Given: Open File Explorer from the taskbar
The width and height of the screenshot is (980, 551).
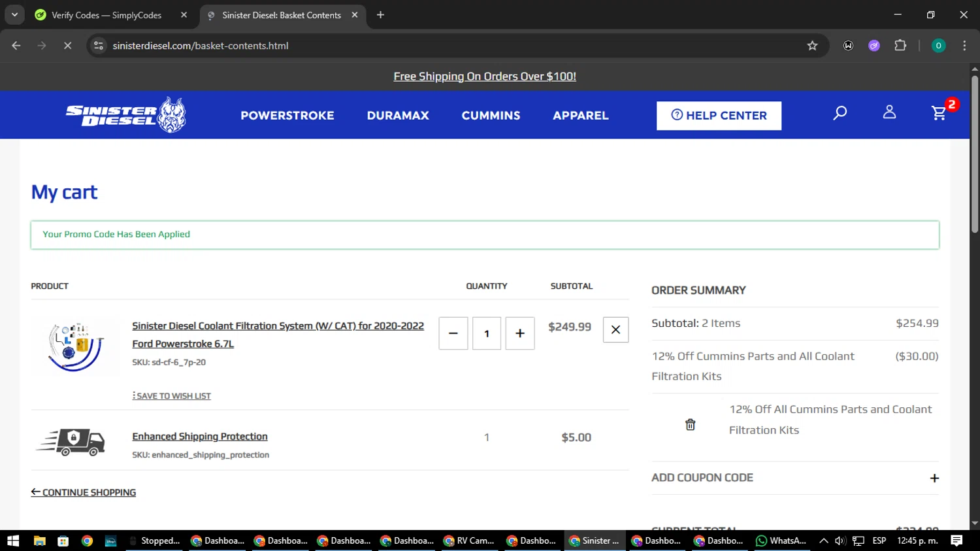Looking at the screenshot, I should 39,541.
